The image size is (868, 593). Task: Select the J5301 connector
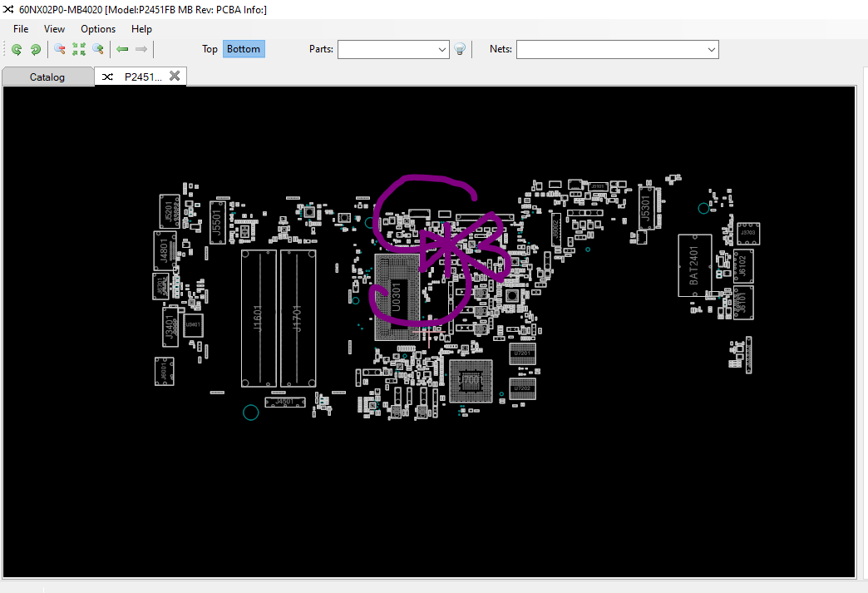coord(646,208)
